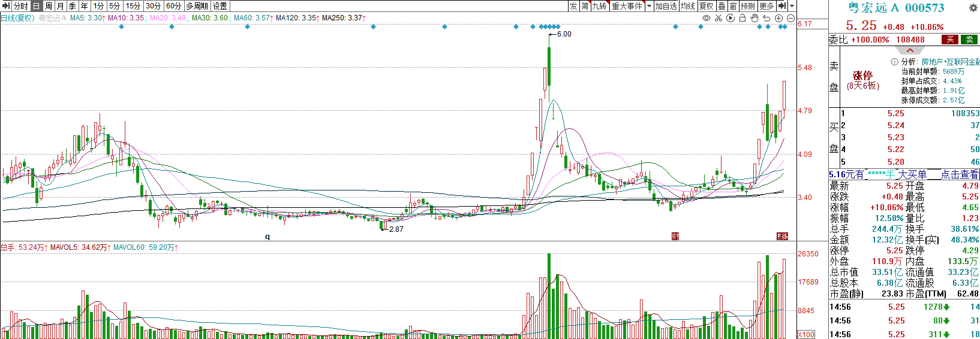The width and height of the screenshot is (980, 339).
Task: Select the hand pan tool
Action: click(x=754, y=18)
